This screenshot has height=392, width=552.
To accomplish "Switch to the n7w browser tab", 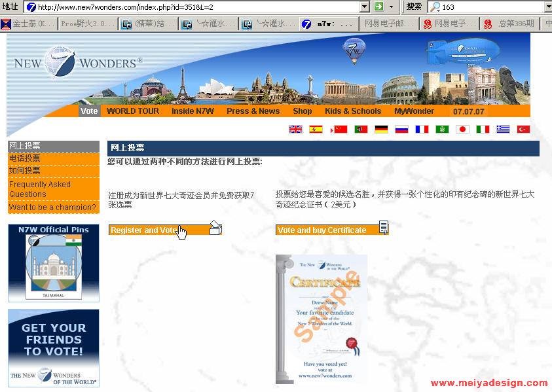I will [x=329, y=24].
